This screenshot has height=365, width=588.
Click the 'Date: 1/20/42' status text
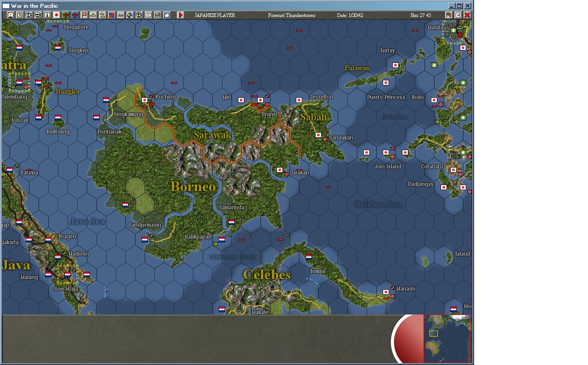click(350, 15)
